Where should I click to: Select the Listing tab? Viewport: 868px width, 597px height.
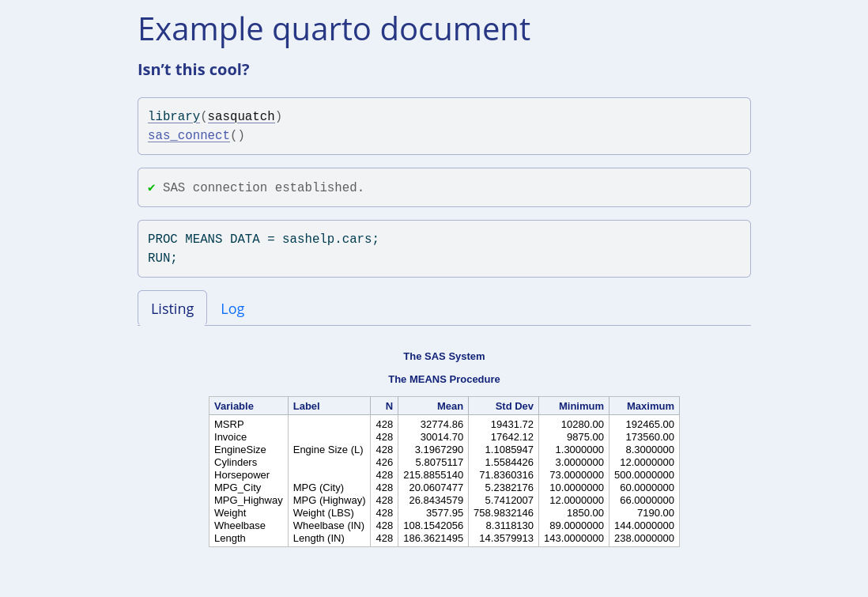pos(172,308)
